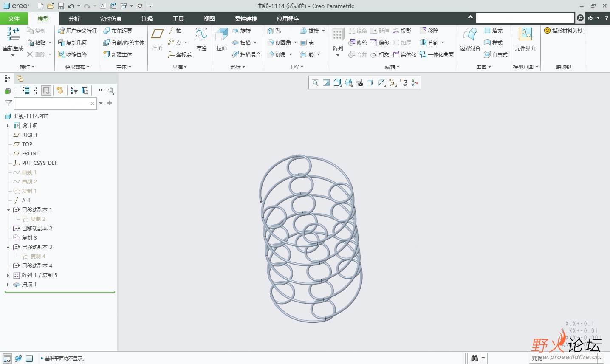The height and width of the screenshot is (364, 610).
Task: Open the Component Interface (元件界面) tool
Action: [x=525, y=39]
